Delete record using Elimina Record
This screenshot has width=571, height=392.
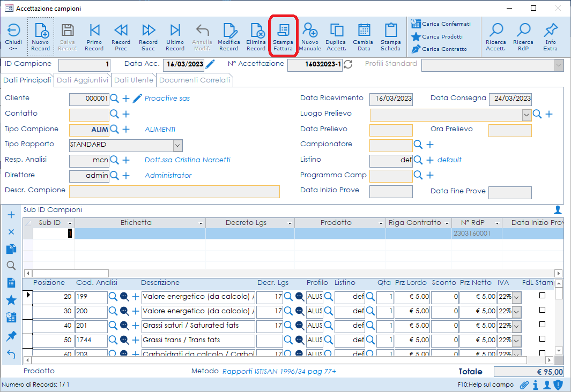click(x=256, y=37)
